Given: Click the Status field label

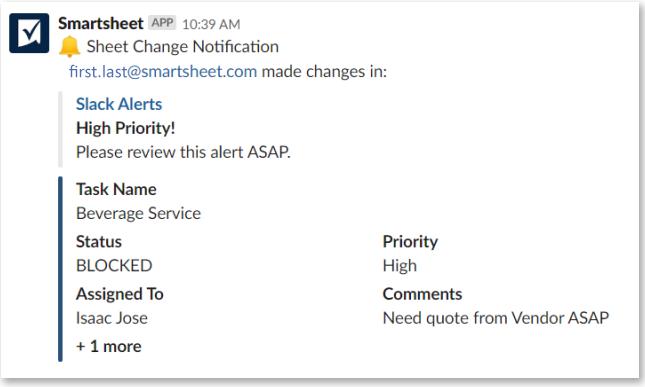Looking at the screenshot, I should click(x=99, y=241).
